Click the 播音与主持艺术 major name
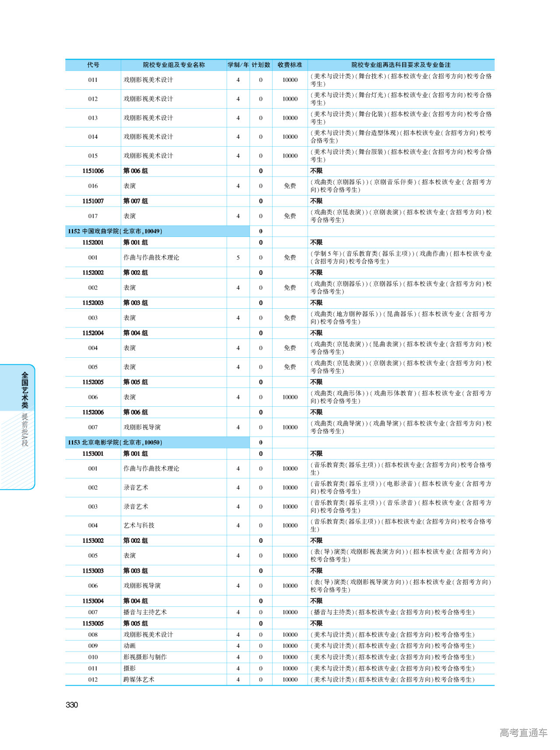Image resolution: width=560 pixels, height=750 pixels. tap(145, 612)
